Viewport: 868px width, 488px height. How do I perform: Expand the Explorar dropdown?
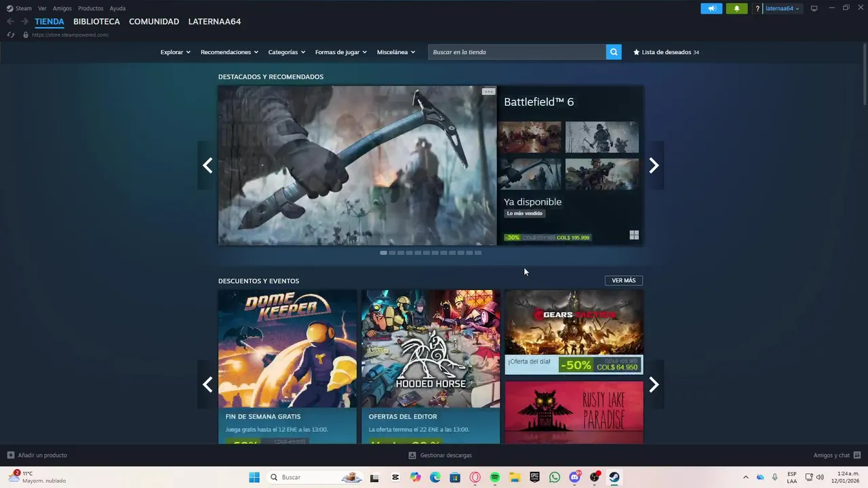point(175,52)
